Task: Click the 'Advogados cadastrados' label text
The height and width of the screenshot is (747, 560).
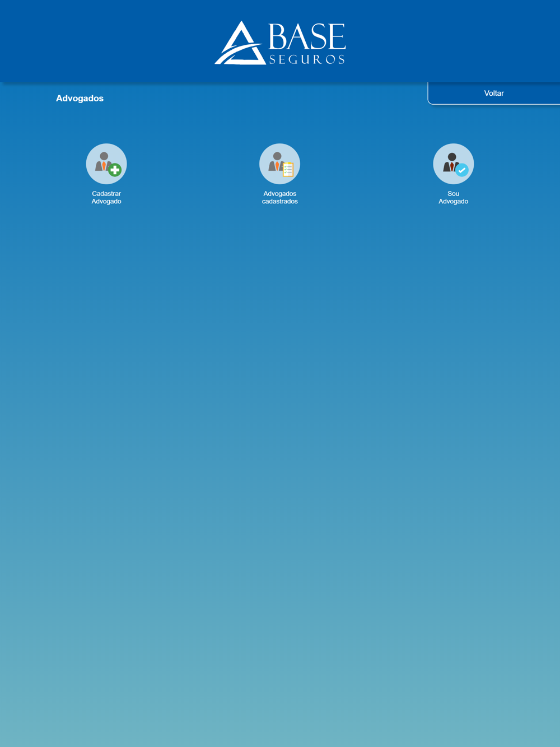Action: pyautogui.click(x=280, y=198)
